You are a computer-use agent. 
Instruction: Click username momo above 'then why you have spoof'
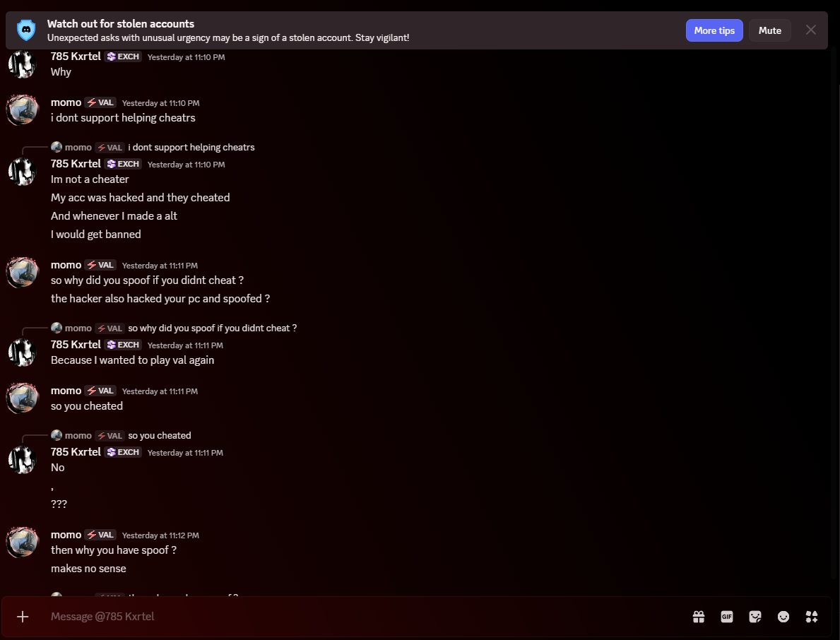66,535
